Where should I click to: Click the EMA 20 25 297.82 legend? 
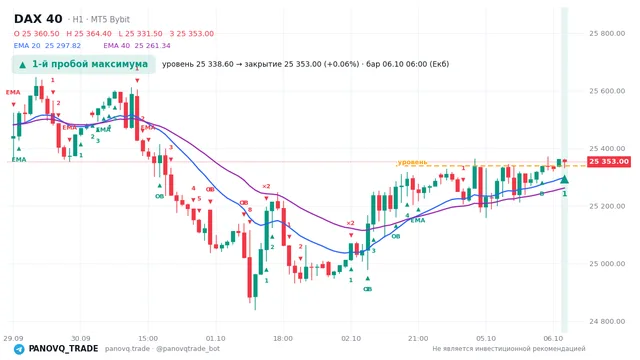pos(47,45)
